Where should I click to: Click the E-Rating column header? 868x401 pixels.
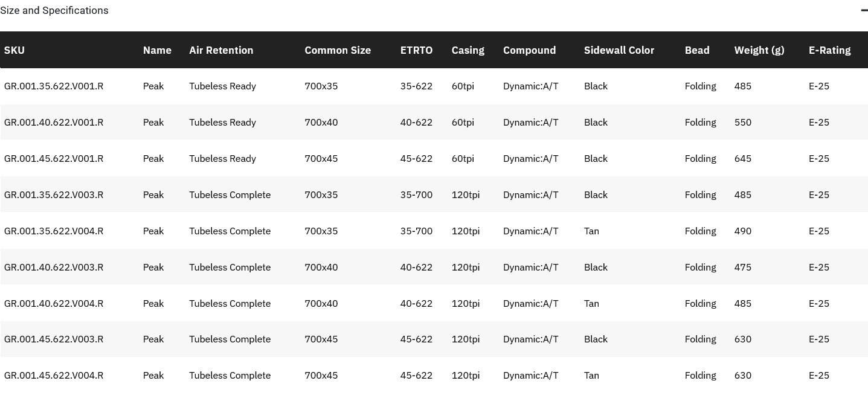tap(829, 50)
